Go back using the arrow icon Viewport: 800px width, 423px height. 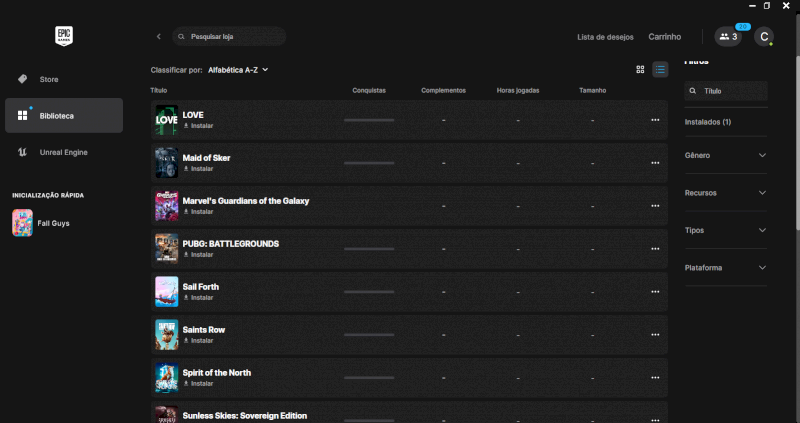pos(159,37)
